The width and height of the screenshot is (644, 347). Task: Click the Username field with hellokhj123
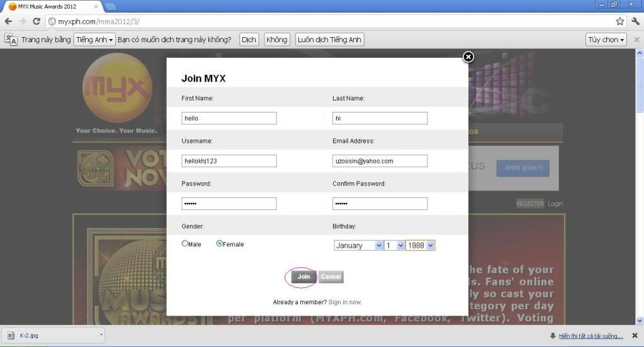(x=229, y=161)
